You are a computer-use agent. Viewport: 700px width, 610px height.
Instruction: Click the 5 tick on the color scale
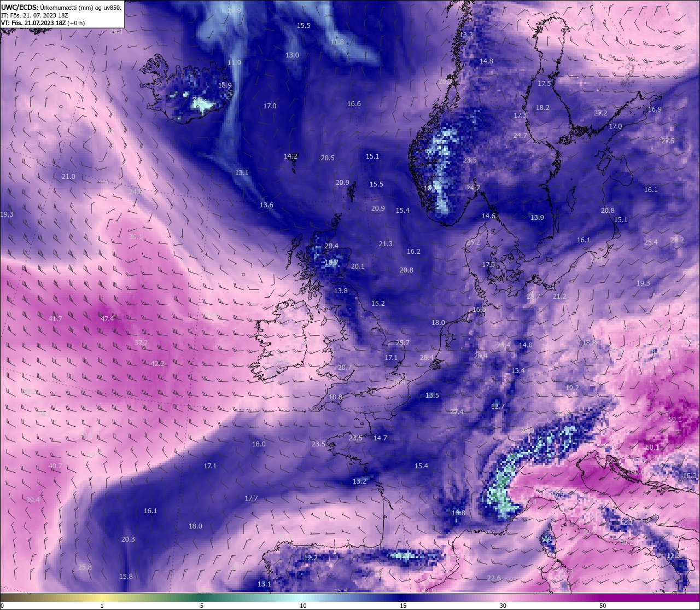click(202, 606)
